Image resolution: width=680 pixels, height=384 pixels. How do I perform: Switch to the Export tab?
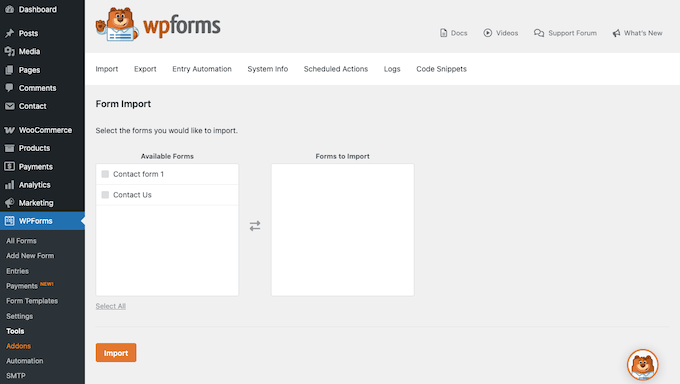tap(145, 69)
